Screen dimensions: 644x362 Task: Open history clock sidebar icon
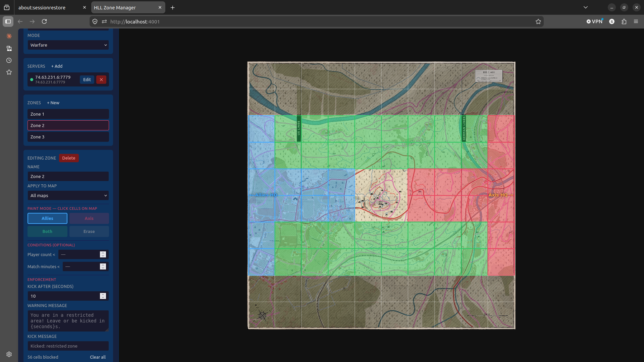(9, 60)
